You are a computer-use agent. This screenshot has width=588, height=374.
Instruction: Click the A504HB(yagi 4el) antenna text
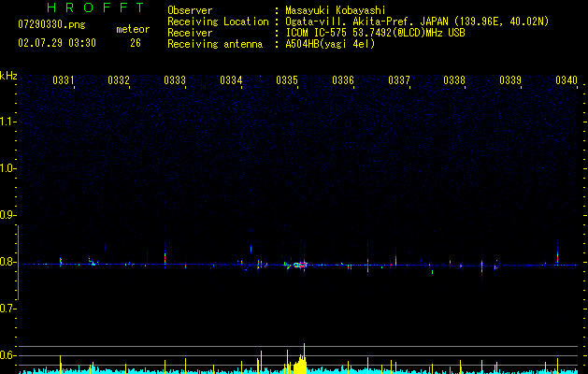click(x=330, y=44)
